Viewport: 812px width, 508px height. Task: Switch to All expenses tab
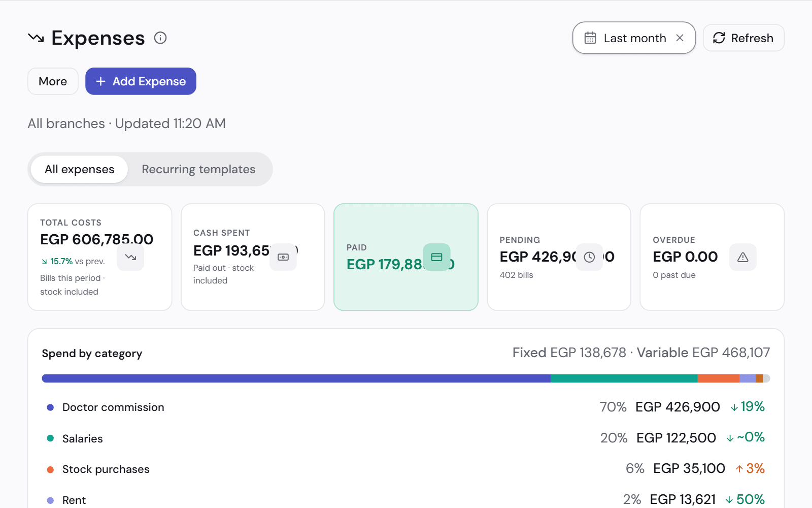coord(79,169)
